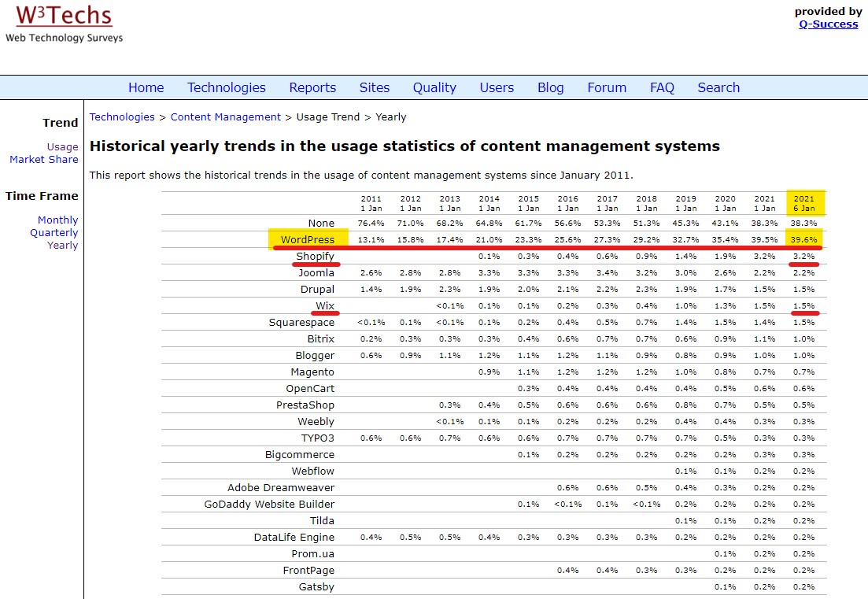The width and height of the screenshot is (868, 599).
Task: Click the 2019 1 Jan column header
Action: pyautogui.click(x=686, y=203)
